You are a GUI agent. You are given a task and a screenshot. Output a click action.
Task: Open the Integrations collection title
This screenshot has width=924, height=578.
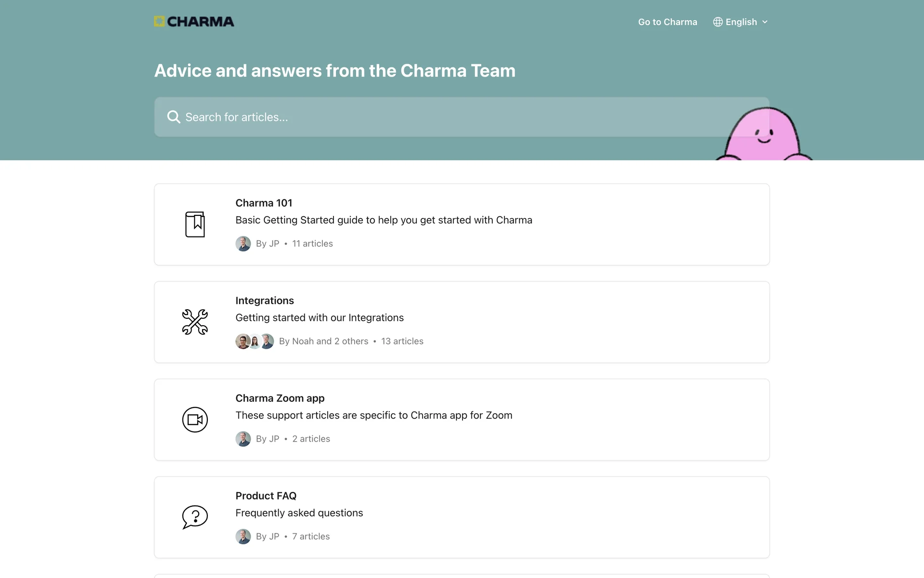point(265,301)
